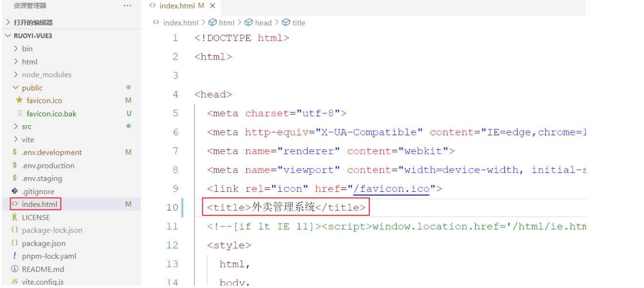Screen dimensions: 644x288
Task: Click the file icon of favicon.ico.bak
Action: coord(20,113)
